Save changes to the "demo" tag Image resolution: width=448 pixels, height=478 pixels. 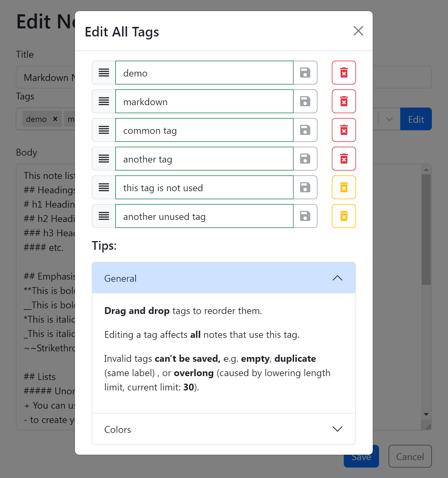(305, 73)
